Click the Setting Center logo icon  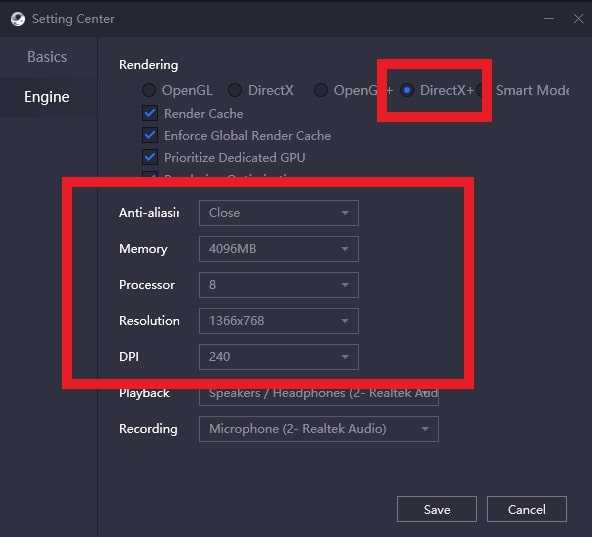click(x=18, y=19)
